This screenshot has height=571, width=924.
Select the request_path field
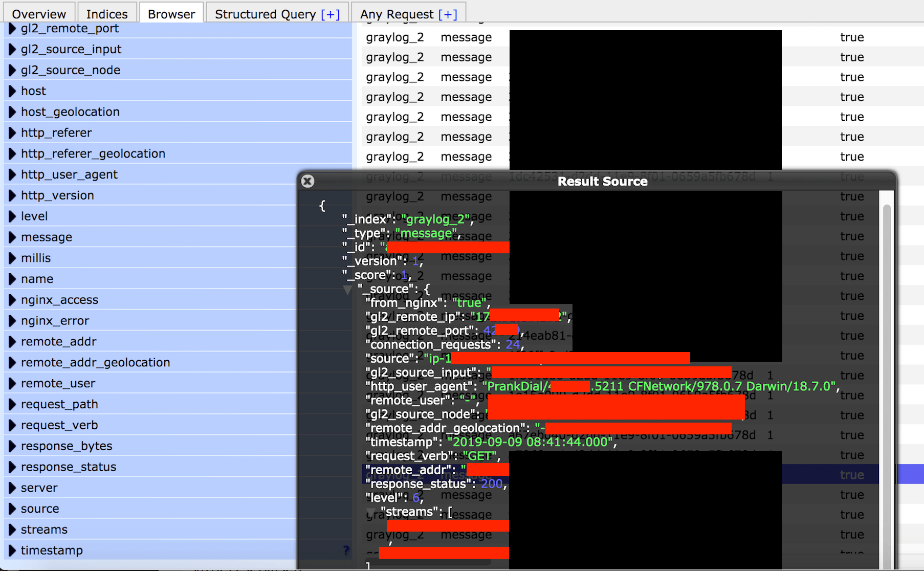(x=59, y=405)
